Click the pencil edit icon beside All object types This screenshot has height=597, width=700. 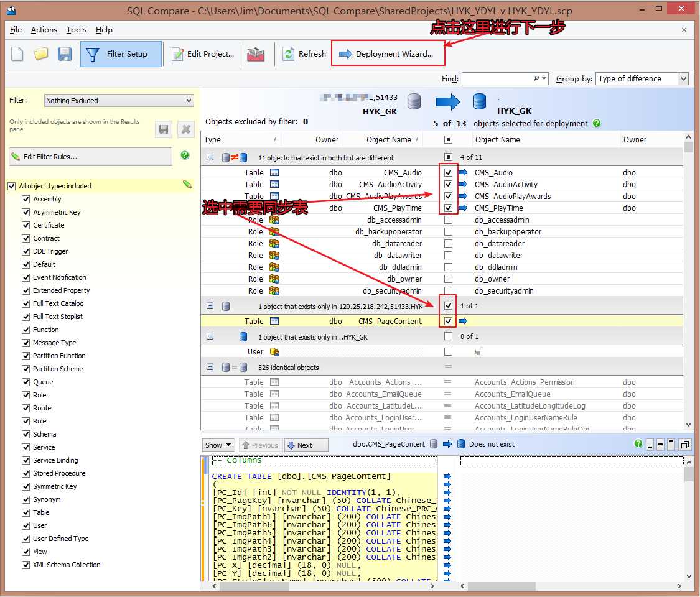(x=187, y=184)
